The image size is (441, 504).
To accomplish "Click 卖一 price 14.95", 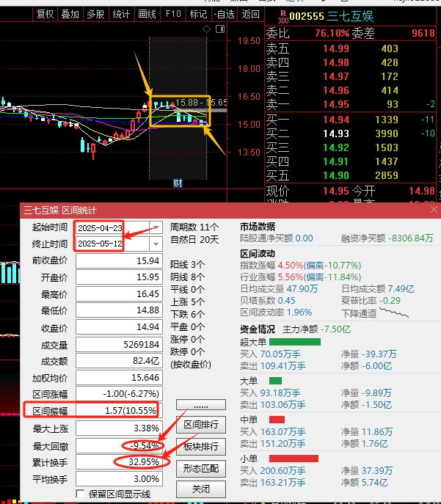I will [x=336, y=104].
